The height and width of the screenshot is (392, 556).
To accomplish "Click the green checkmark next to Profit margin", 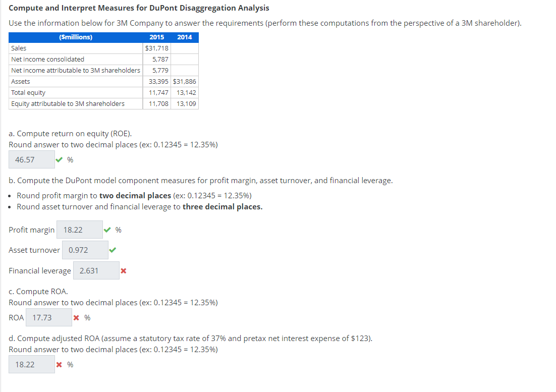I will 107,230.
